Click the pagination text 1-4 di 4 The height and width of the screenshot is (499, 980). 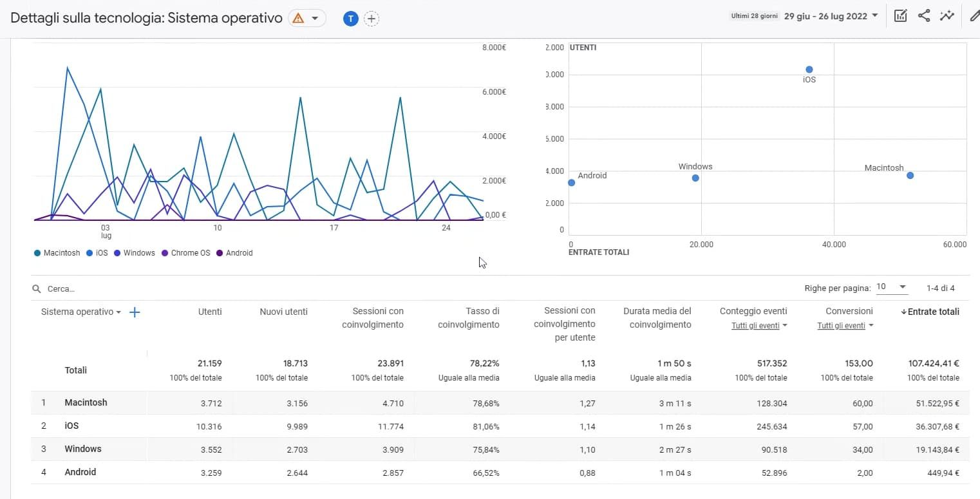tap(941, 288)
